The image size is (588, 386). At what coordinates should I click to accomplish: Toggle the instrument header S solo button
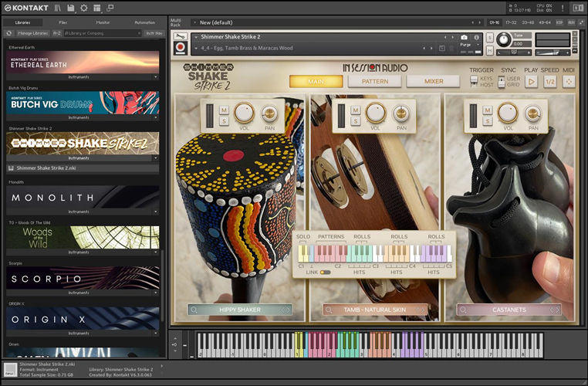tap(490, 38)
